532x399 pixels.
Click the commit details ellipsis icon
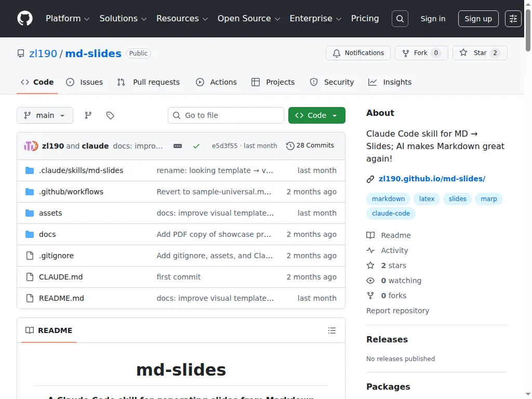(x=178, y=146)
